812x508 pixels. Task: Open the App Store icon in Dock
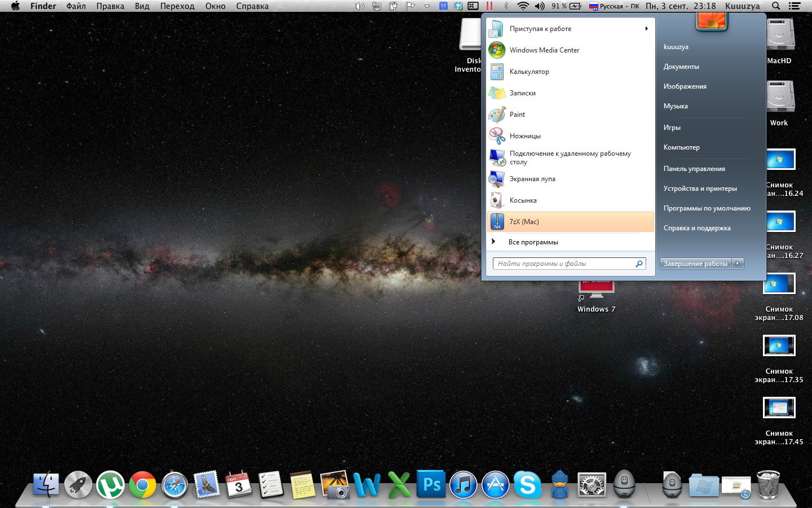pos(496,485)
